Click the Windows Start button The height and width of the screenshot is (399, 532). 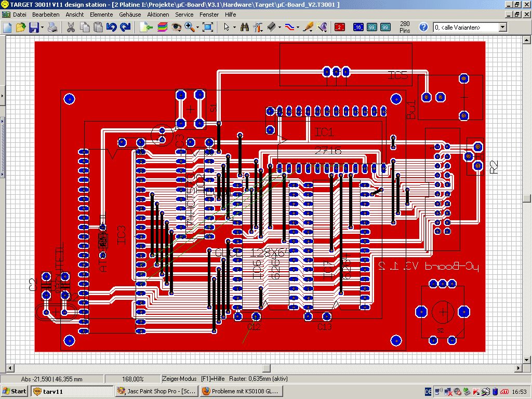(15, 391)
